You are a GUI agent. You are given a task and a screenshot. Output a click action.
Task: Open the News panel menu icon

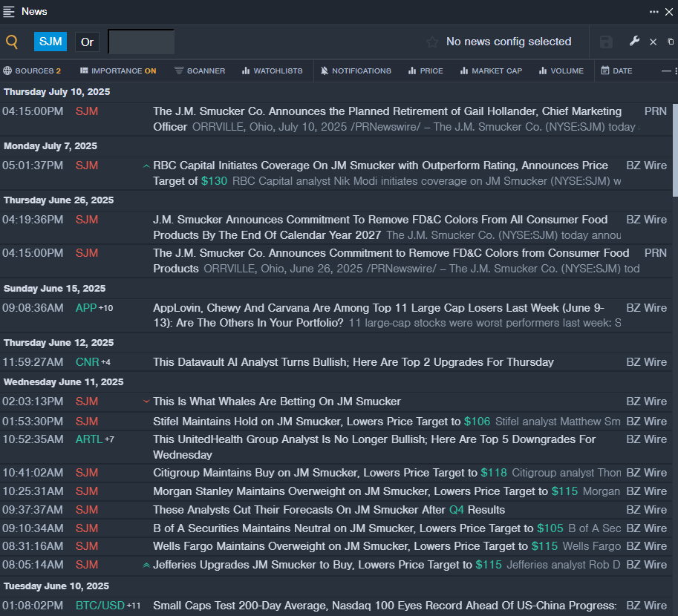click(x=9, y=12)
